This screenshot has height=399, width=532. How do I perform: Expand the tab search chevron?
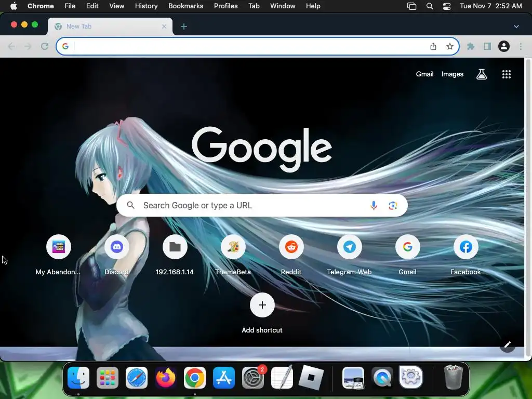click(516, 26)
